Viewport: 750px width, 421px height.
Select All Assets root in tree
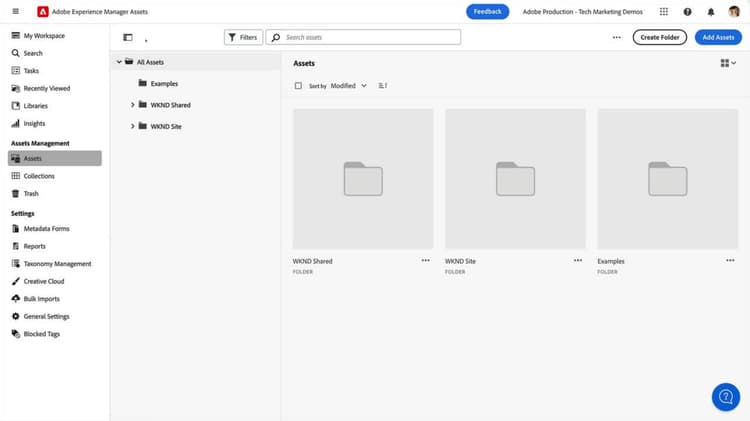(150, 62)
